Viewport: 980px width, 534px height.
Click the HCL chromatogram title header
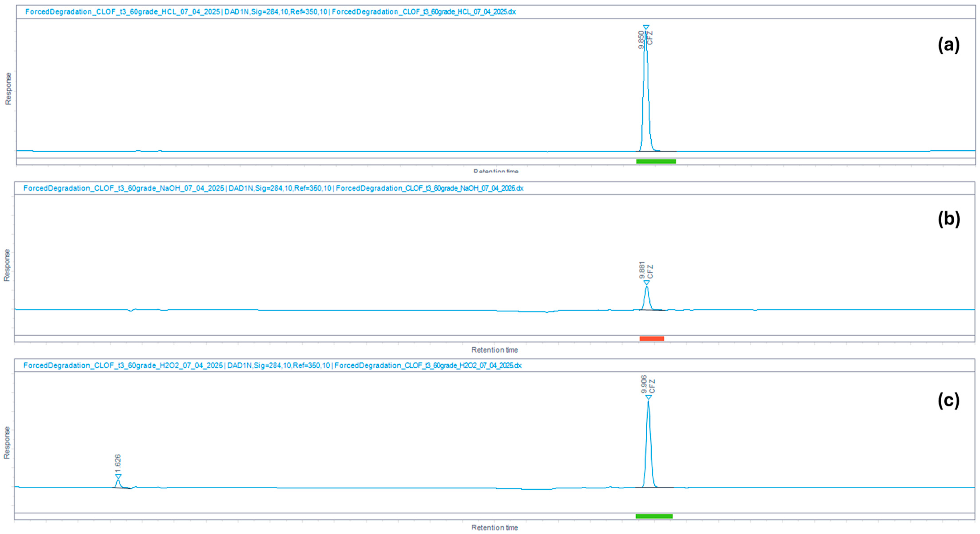click(x=270, y=12)
